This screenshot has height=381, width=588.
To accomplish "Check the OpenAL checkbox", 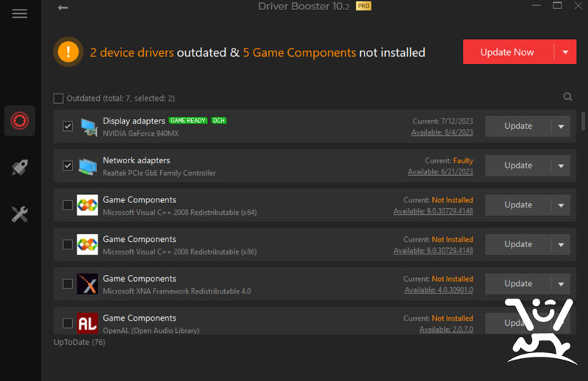I will click(68, 323).
